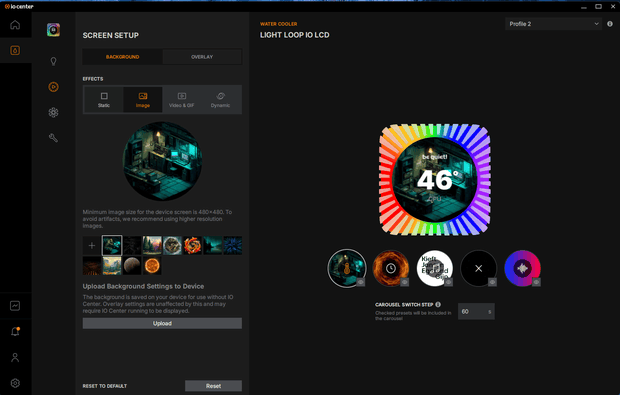Screen dimensions: 620x395
Task: Select the Static effect
Action: [104, 100]
